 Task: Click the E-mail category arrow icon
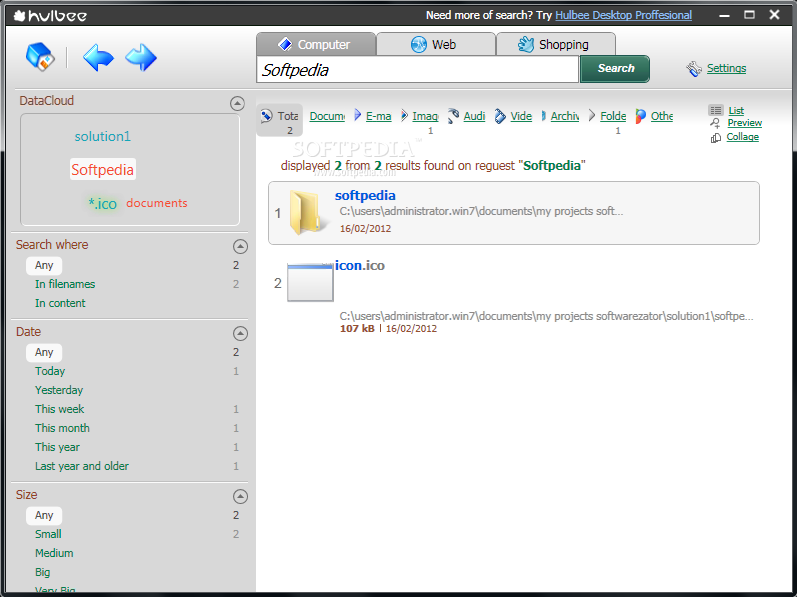coord(358,115)
